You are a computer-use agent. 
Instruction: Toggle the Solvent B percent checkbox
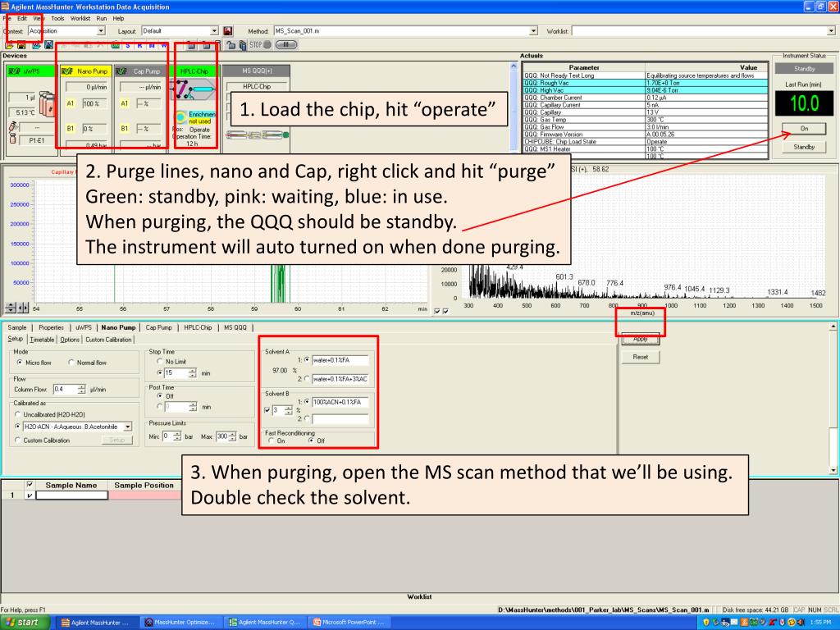tap(267, 410)
